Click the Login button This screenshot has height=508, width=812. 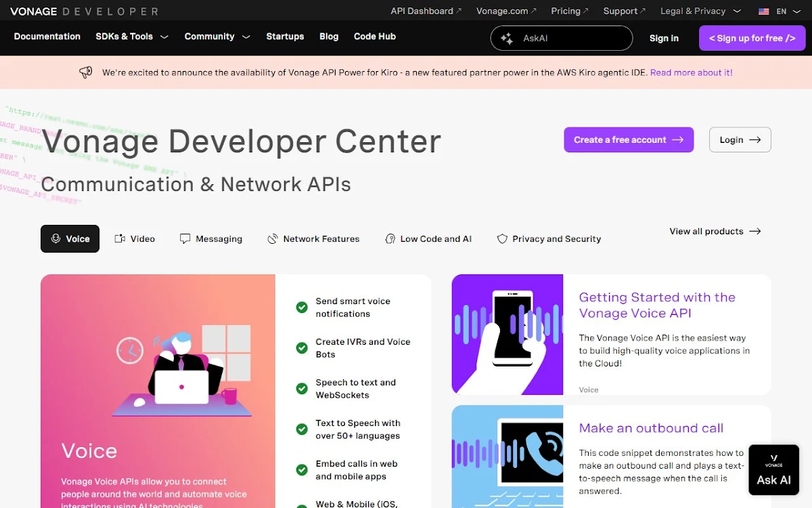[740, 140]
